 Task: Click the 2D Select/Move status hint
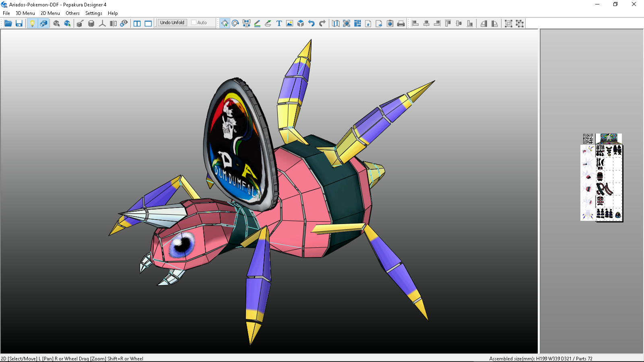coord(72,358)
